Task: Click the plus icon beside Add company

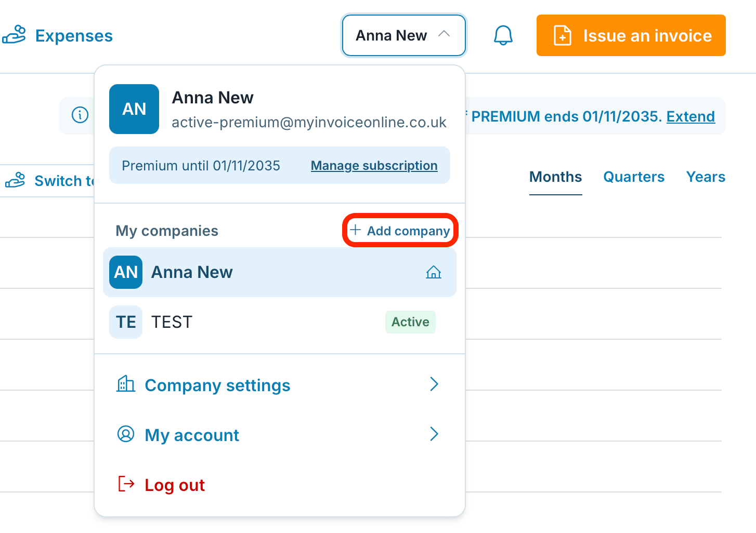Action: 356,230
